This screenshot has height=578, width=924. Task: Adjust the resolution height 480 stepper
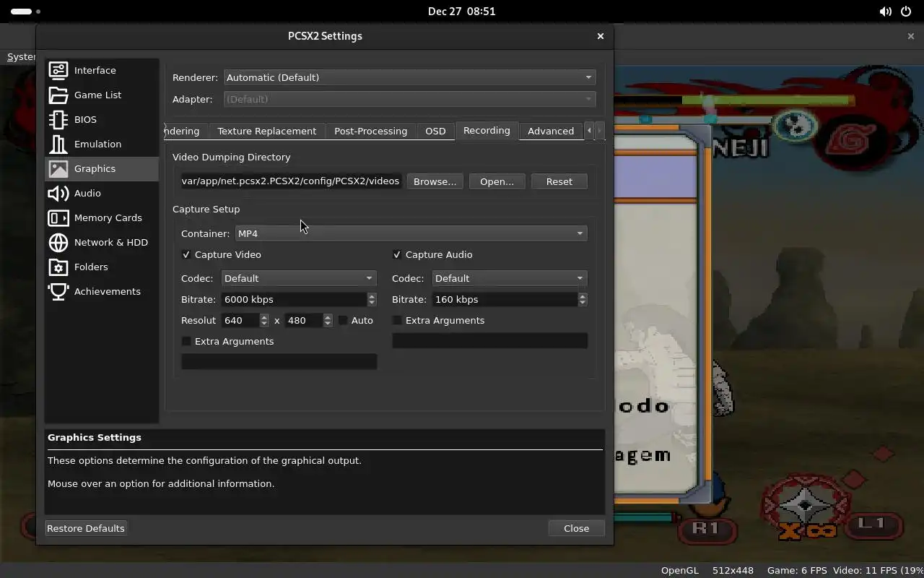pyautogui.click(x=328, y=320)
